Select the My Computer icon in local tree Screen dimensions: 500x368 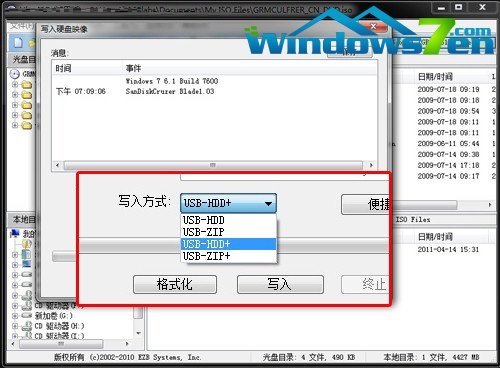point(15,233)
